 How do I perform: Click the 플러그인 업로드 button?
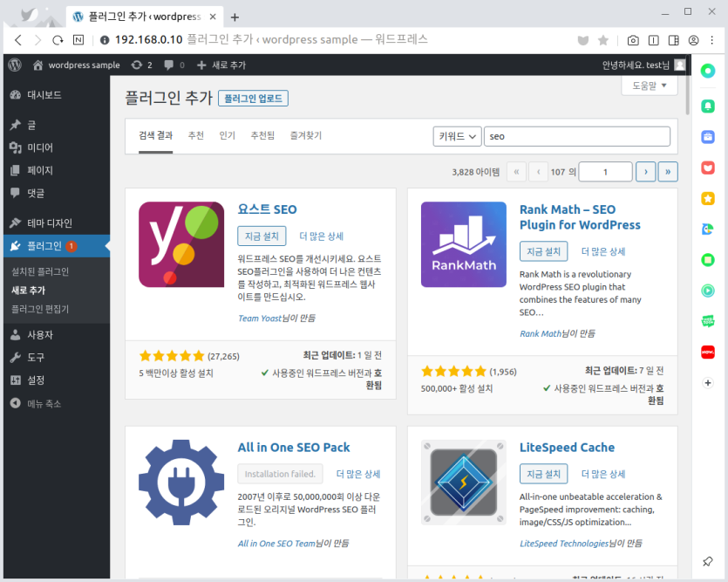[253, 99]
